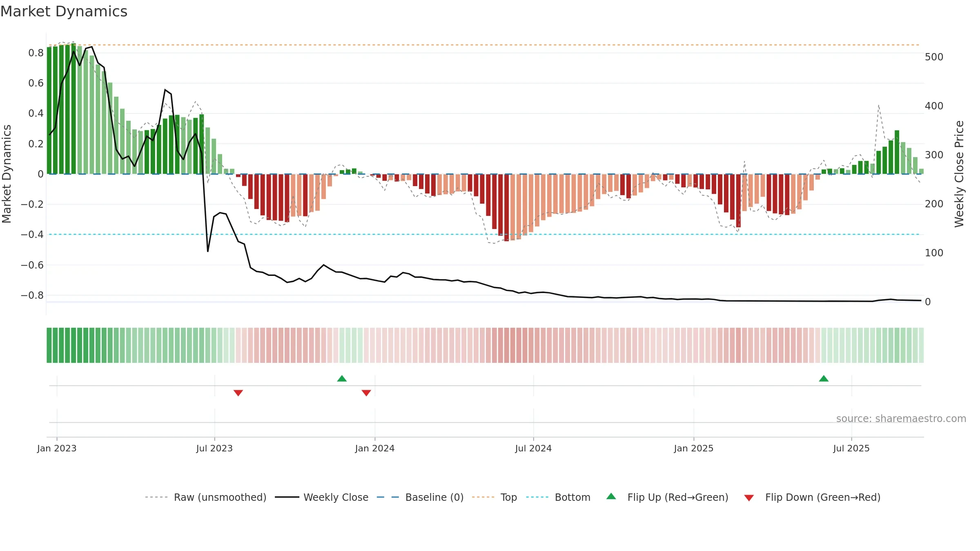
Task: Toggle the Flip Up (Red→Green) legend entry
Action: point(667,497)
